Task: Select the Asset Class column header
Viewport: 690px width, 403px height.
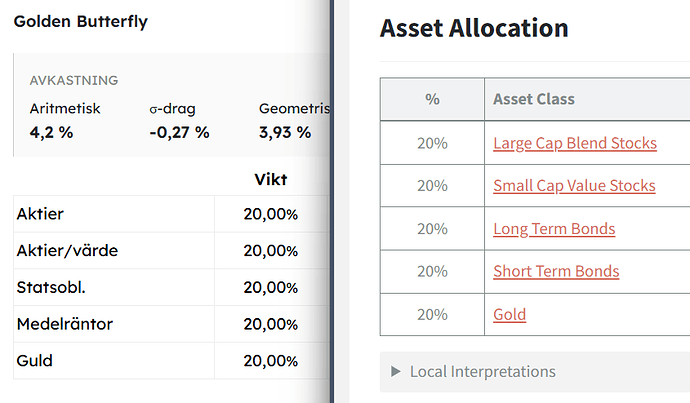Action: (534, 99)
